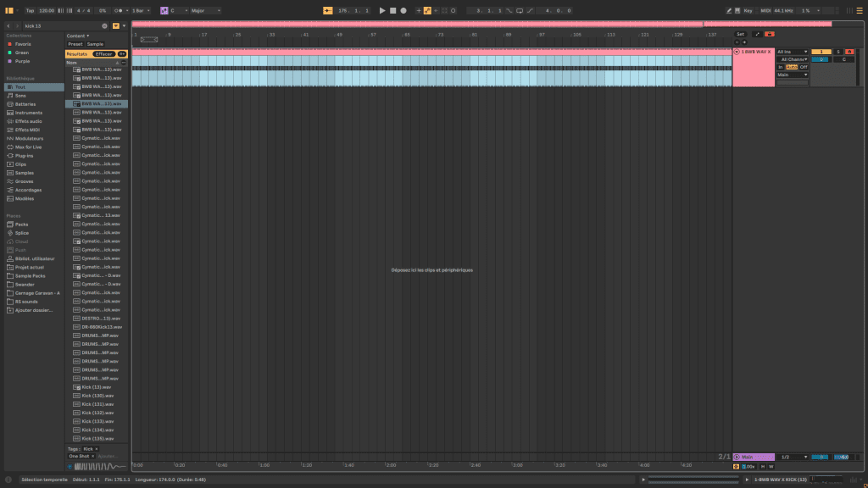Click the Stop transport button
The height and width of the screenshot is (488, 868).
[x=392, y=10]
